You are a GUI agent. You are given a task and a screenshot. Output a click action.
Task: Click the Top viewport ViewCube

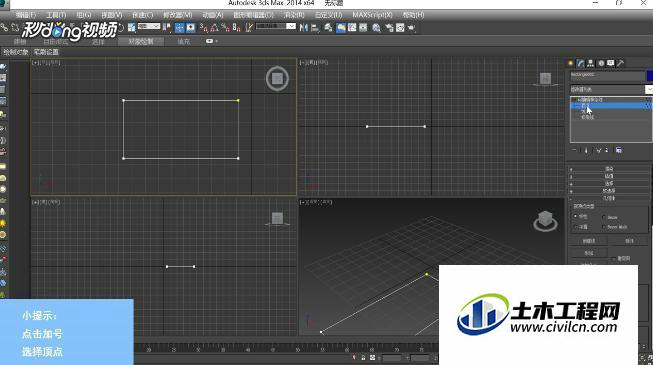click(x=277, y=78)
